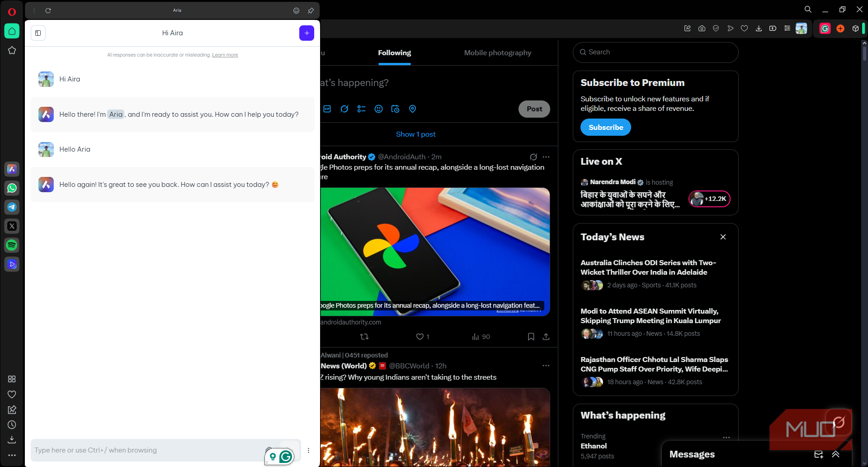Add an emoji to the post composer
Screen dimensions: 868x467
(378, 109)
